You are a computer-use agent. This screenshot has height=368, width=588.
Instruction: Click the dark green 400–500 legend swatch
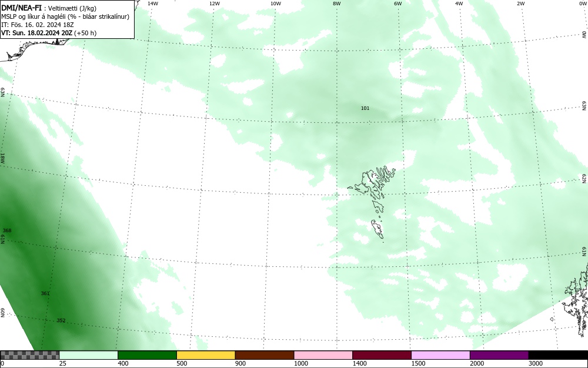[x=147, y=355]
